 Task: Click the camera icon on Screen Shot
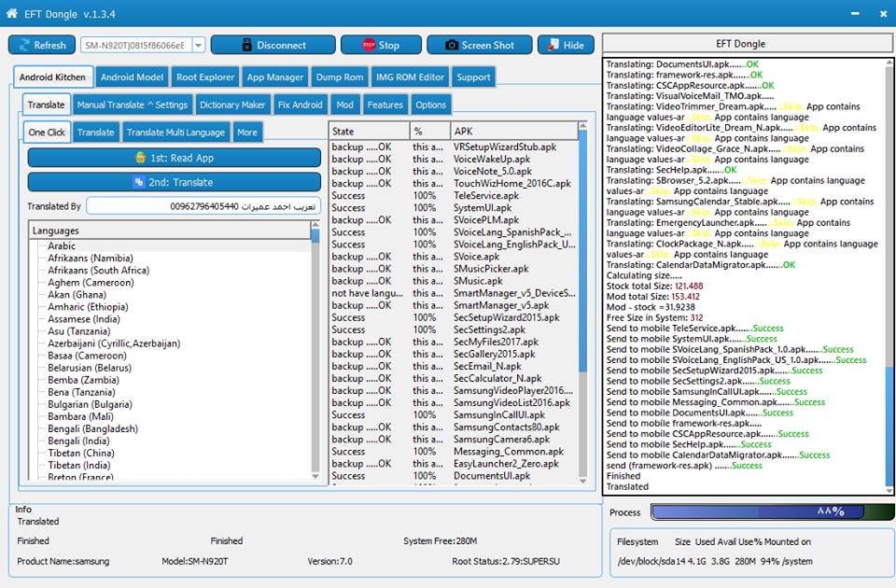pos(452,45)
